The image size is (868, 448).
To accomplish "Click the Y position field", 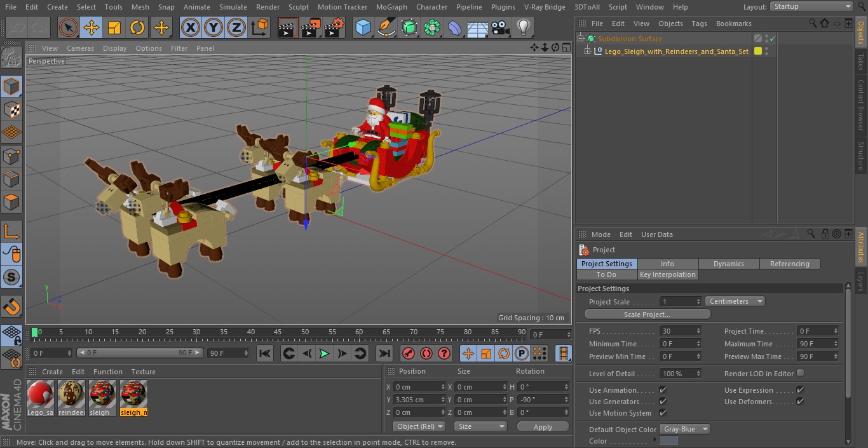I will [x=419, y=400].
